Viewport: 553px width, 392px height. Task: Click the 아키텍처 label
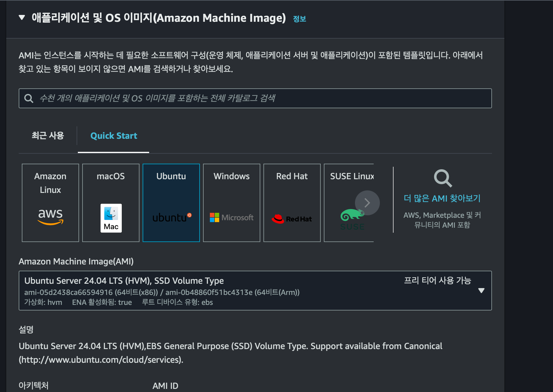click(x=34, y=386)
